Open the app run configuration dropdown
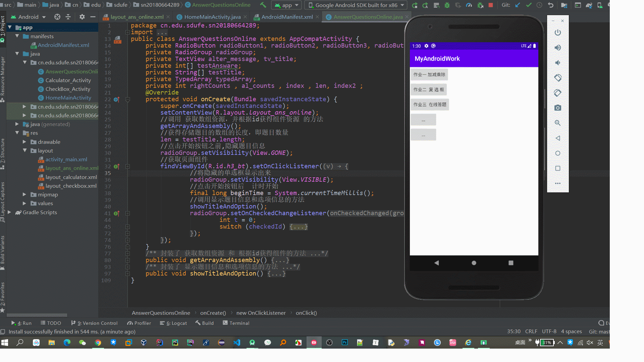Viewport: 644px width, 362px height. (287, 5)
